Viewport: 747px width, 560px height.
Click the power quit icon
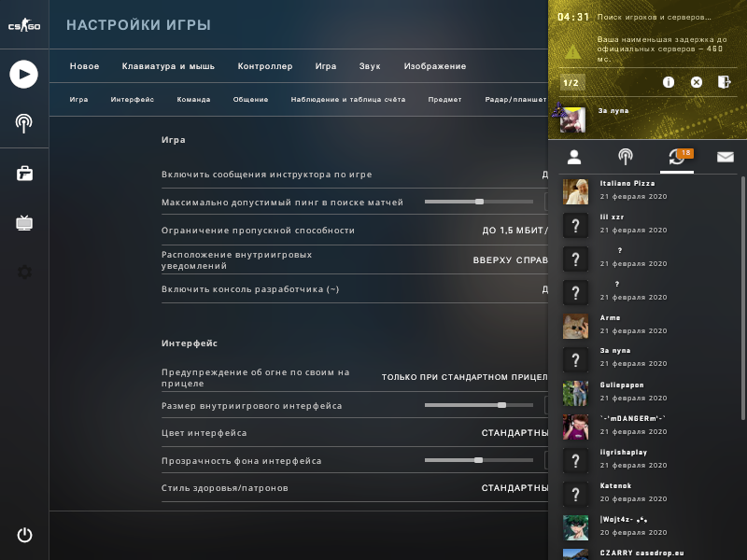24,535
